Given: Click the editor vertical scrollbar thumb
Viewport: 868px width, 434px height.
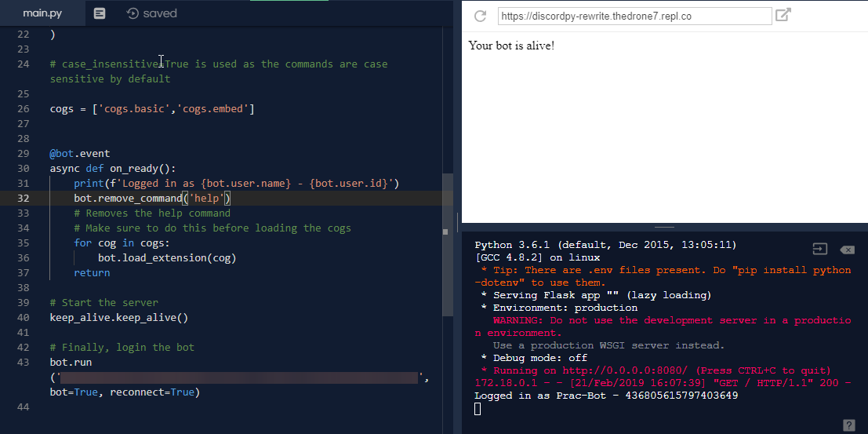Looking at the screenshot, I should tap(447, 244).
